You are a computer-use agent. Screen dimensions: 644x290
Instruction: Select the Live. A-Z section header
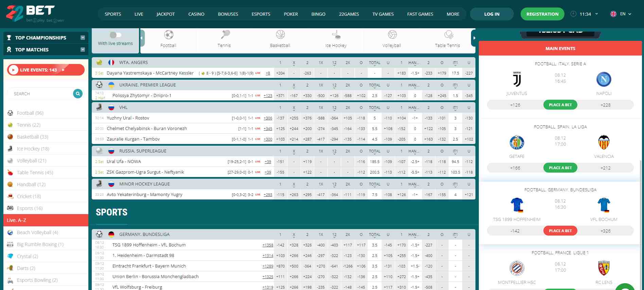[46, 220]
